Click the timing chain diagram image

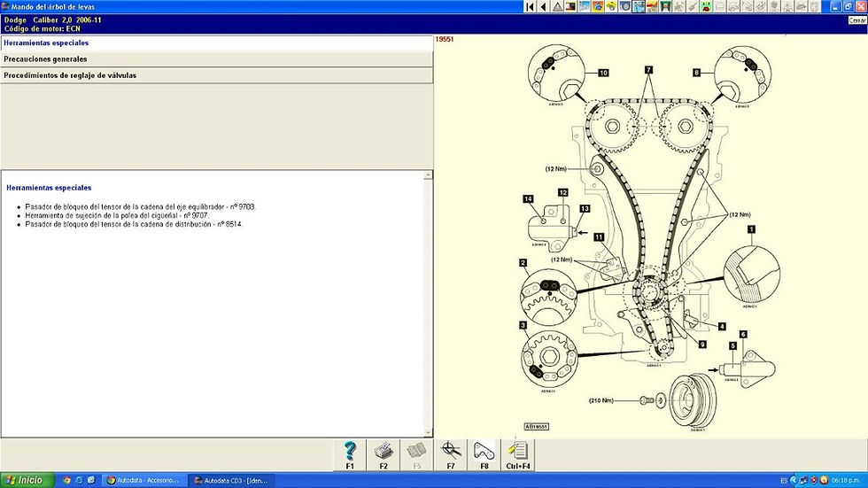(x=651, y=238)
